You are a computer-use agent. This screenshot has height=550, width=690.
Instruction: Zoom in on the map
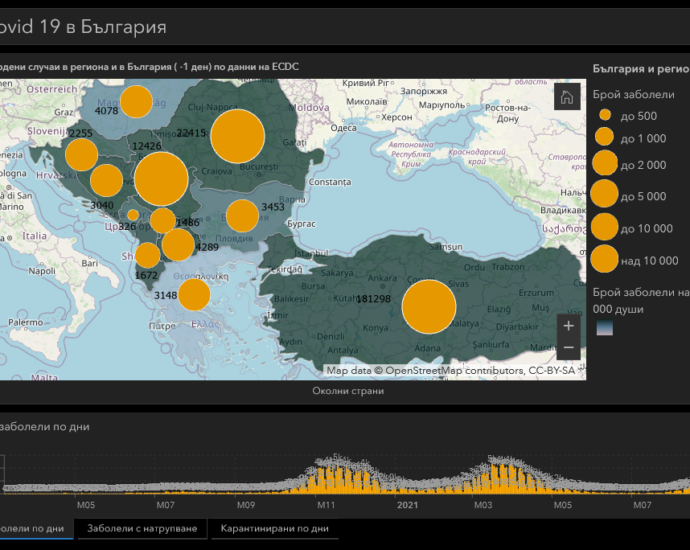coord(569,326)
